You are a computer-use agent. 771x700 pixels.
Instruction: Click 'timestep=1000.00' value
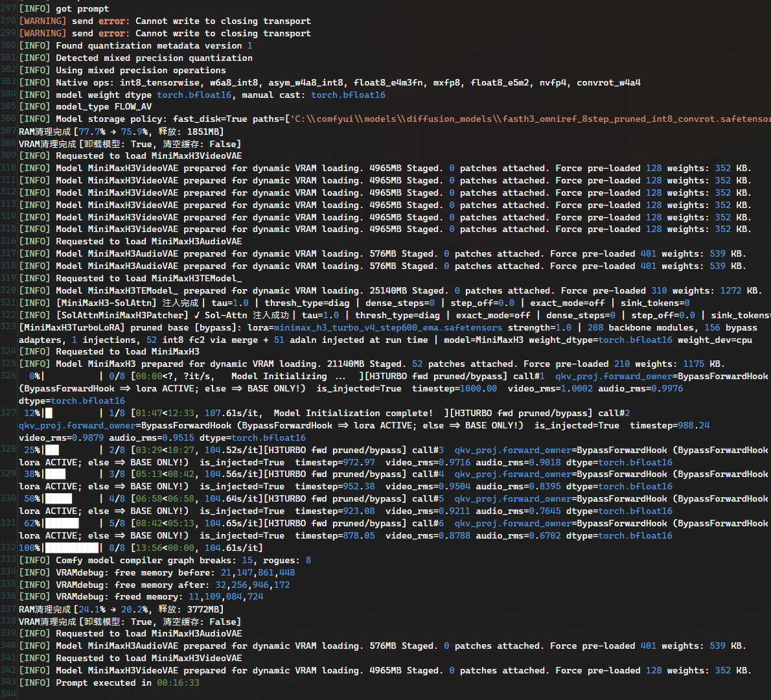tap(454, 389)
